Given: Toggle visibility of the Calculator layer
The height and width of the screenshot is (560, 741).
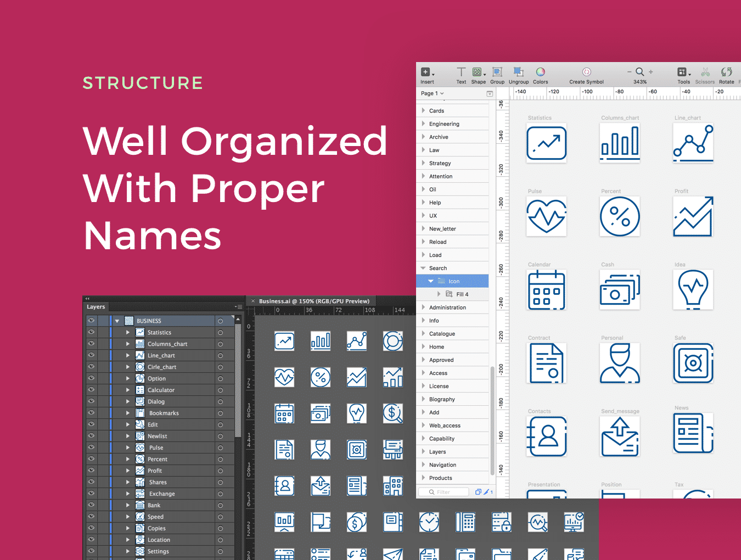Looking at the screenshot, I should (91, 390).
